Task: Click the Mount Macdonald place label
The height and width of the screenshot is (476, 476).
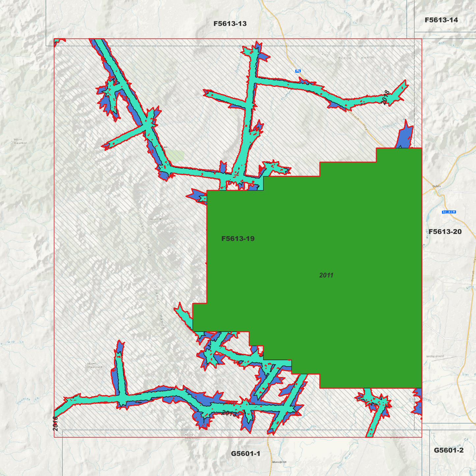Action: (x=95, y=365)
